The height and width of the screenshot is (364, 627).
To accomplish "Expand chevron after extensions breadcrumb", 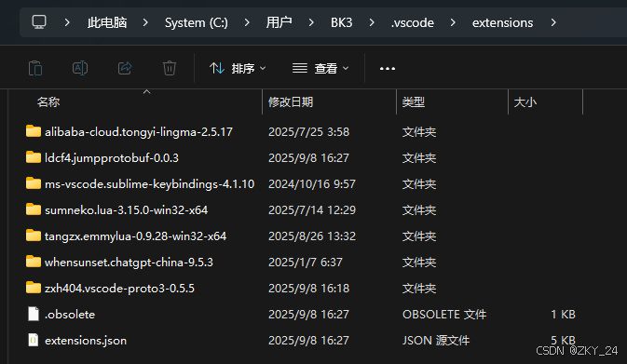I will [553, 22].
